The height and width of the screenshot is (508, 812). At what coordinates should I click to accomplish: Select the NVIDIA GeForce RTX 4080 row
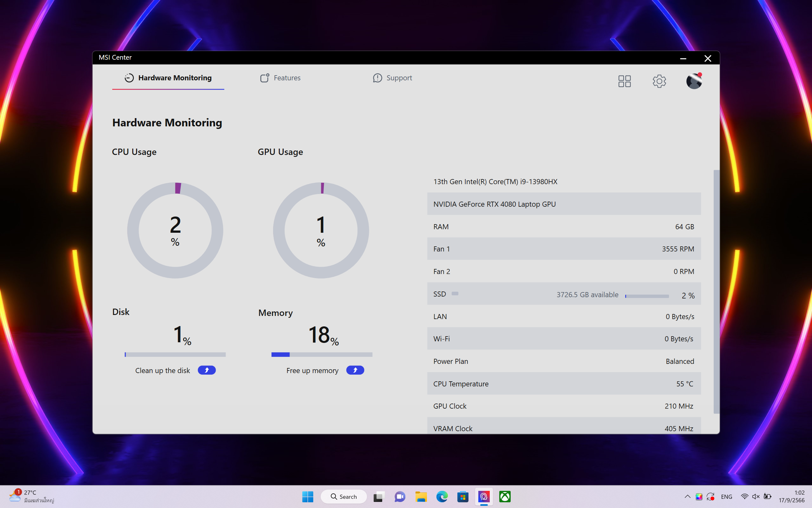(564, 204)
